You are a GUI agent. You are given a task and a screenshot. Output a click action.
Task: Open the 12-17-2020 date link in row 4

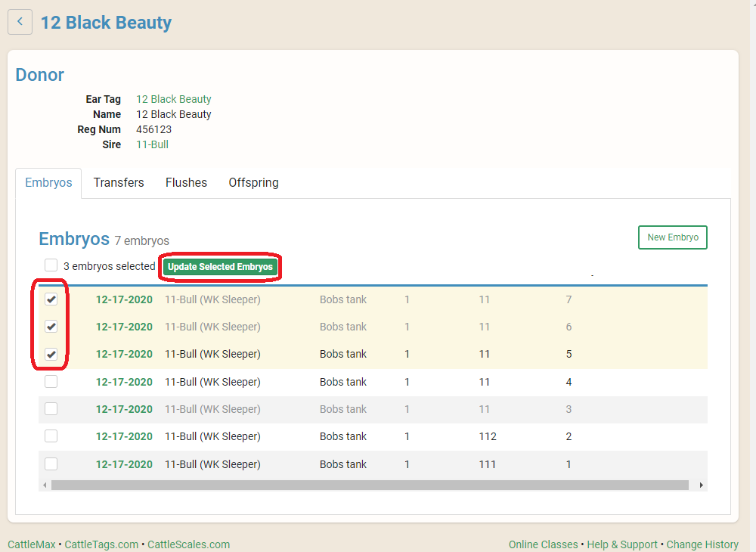(x=124, y=382)
